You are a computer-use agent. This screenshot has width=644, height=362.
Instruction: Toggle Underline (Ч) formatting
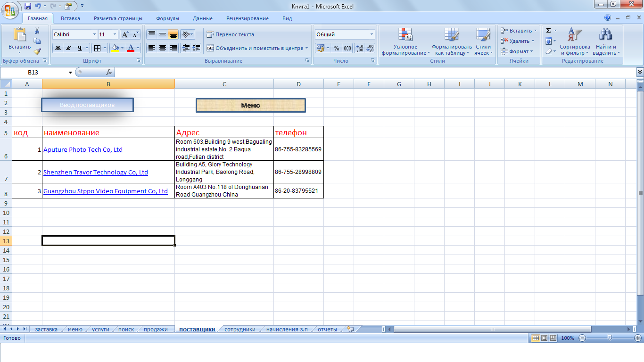(80, 48)
